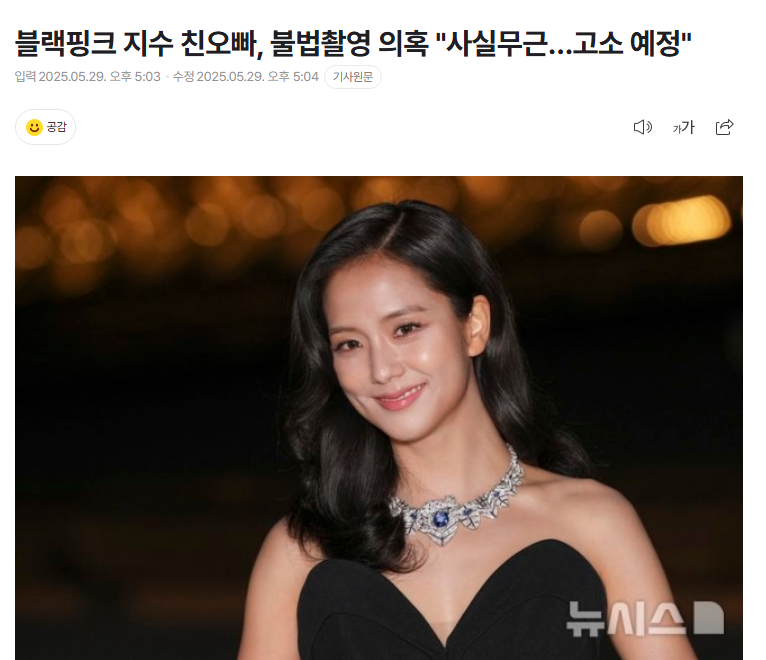Click the 오후 5:03 input time
The width and height of the screenshot is (766, 660).
coord(135,77)
